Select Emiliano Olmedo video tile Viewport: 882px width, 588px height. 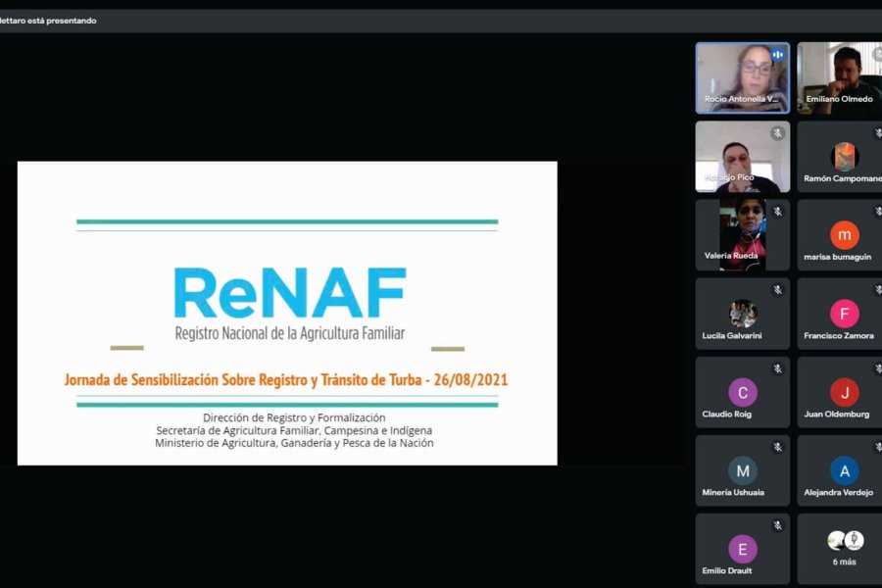point(839,78)
